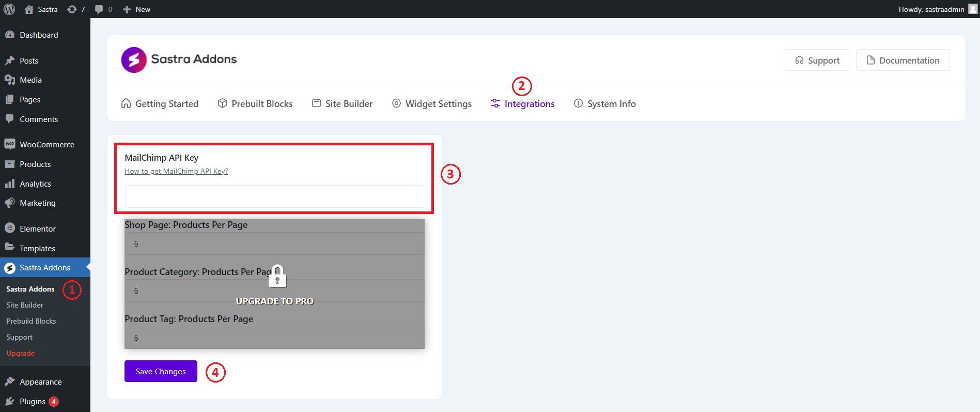The width and height of the screenshot is (980, 412).
Task: Open the Site Builder tab
Action: 342,103
